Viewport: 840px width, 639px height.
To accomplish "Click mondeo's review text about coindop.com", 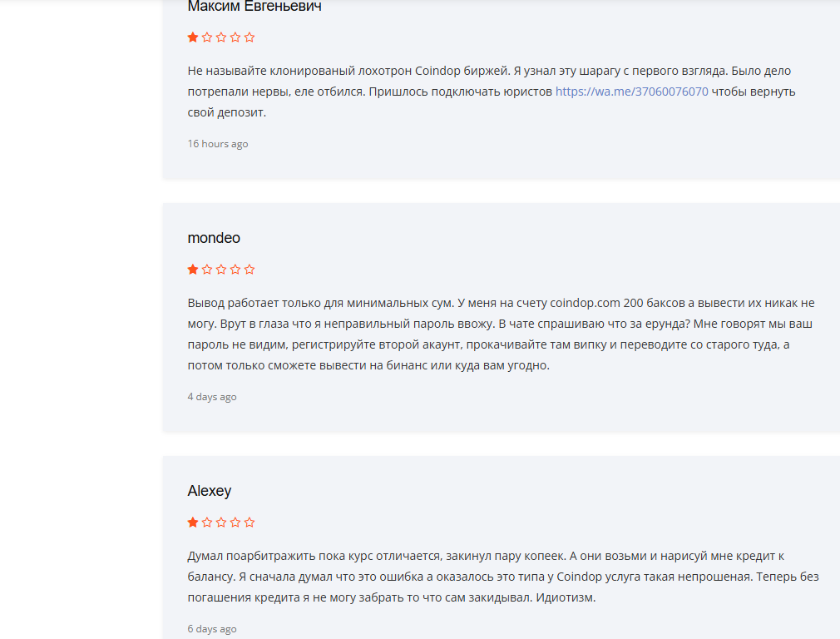I will click(x=501, y=334).
